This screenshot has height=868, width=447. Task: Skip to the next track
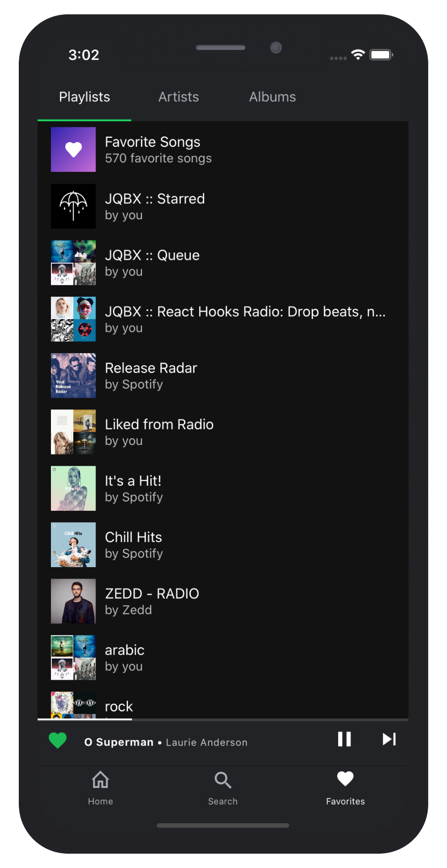coord(389,740)
